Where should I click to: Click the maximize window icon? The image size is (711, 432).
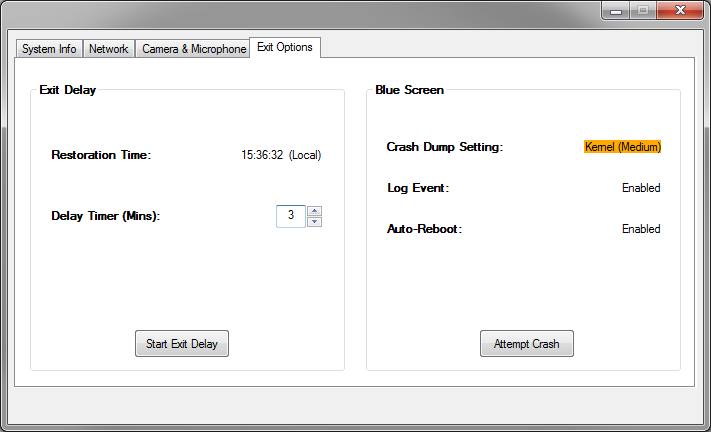[x=643, y=10]
